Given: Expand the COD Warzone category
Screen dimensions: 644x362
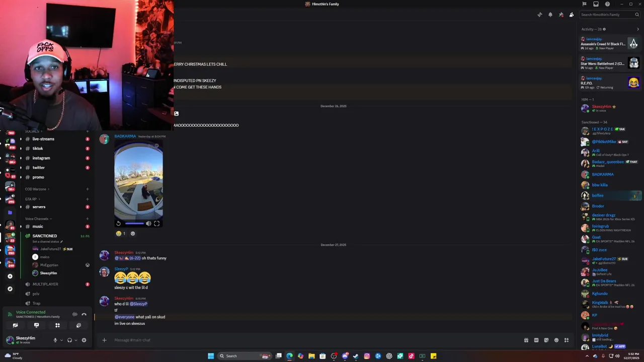Looking at the screenshot, I should (37, 189).
